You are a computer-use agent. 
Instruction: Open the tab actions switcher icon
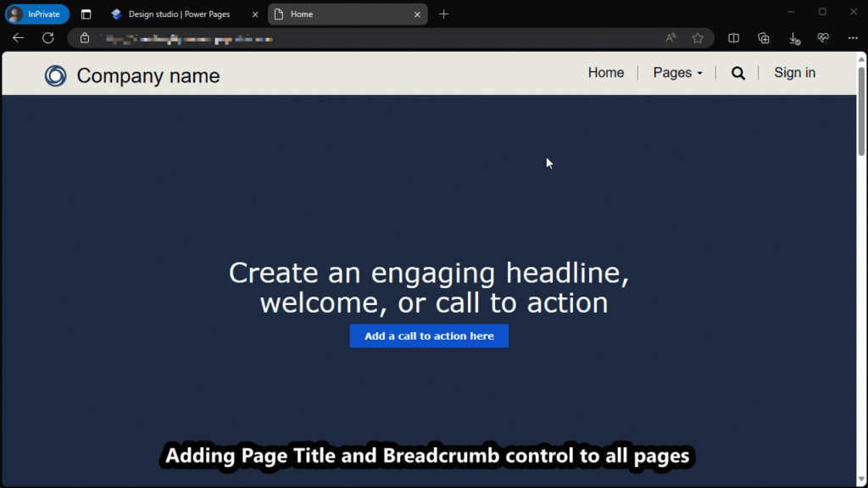86,14
